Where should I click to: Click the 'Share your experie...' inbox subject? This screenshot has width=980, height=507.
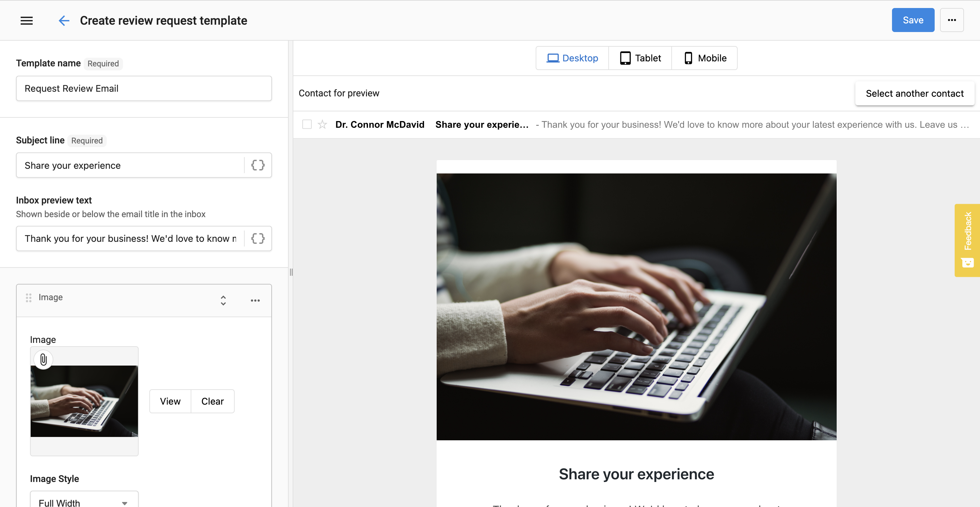pyautogui.click(x=482, y=124)
